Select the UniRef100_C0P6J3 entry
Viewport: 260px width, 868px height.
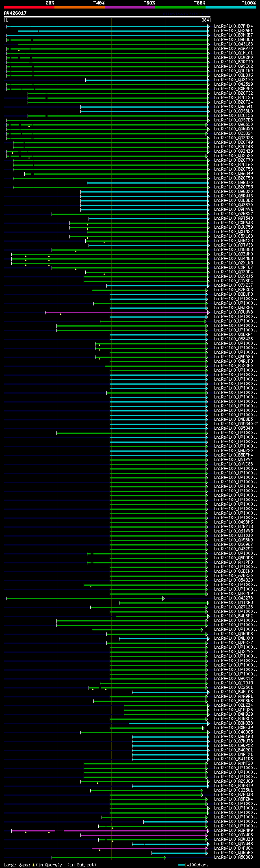coord(233,223)
